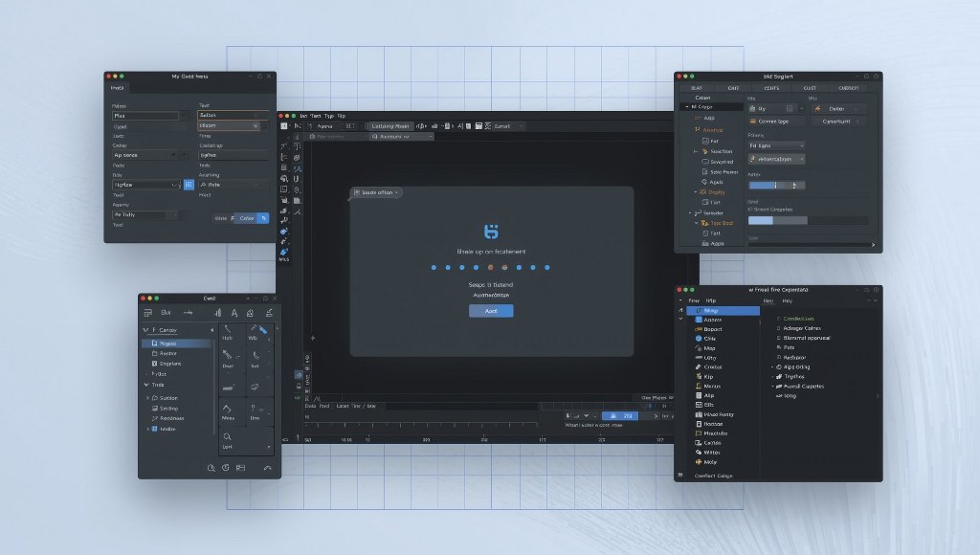Expand the Mvilze item in Cvetl tree
The width and height of the screenshot is (980, 555).
point(148,429)
